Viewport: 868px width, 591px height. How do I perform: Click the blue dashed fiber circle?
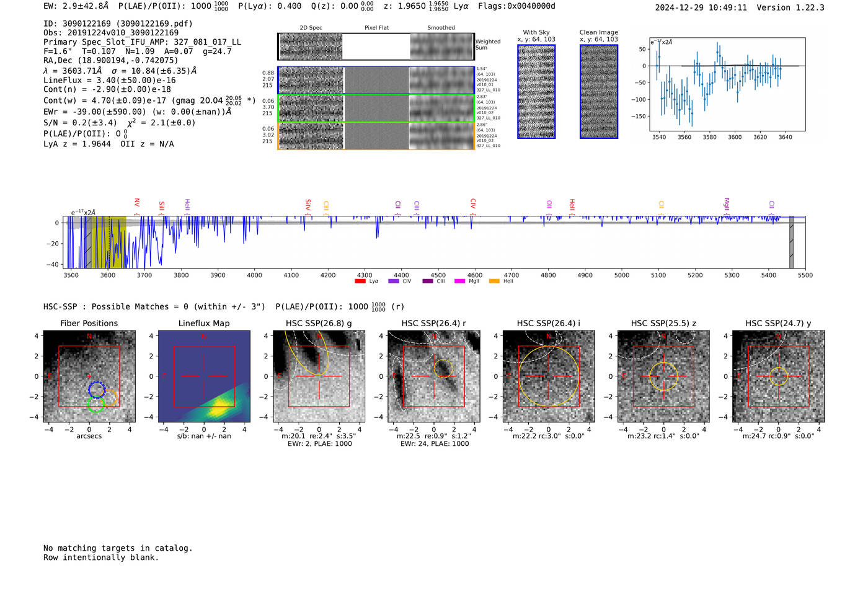pyautogui.click(x=96, y=389)
